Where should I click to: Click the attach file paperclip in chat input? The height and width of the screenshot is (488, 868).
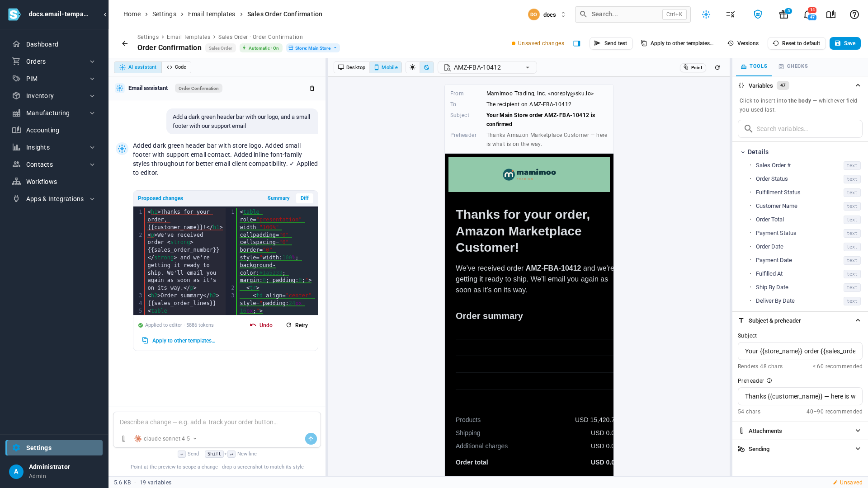123,439
